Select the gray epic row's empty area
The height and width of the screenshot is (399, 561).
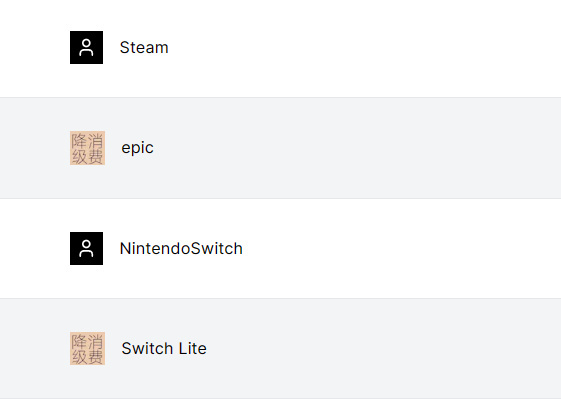[358, 148]
